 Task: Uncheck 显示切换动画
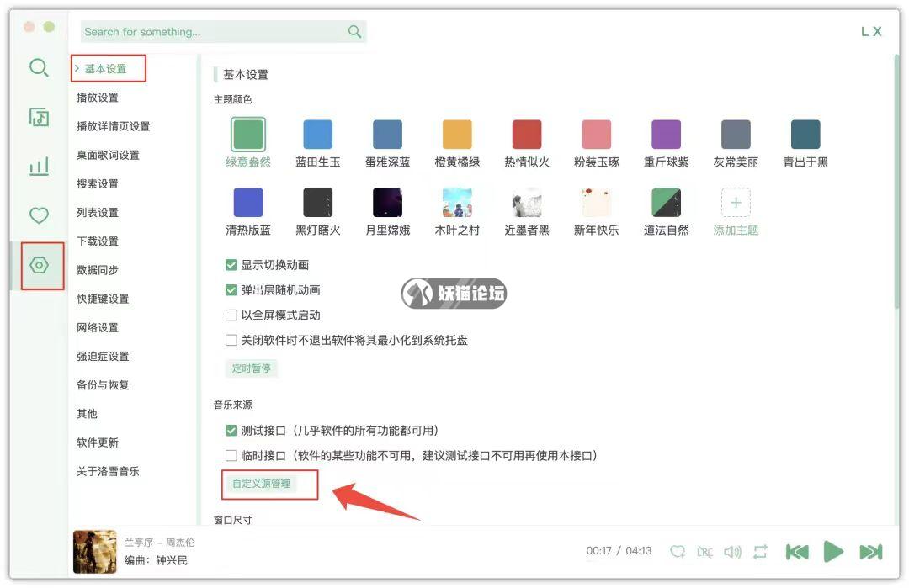(x=231, y=265)
